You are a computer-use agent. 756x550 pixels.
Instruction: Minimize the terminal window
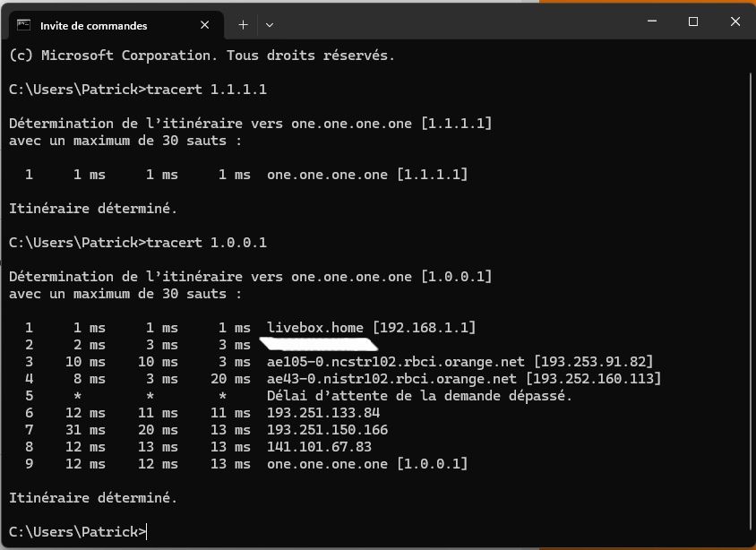(x=651, y=20)
